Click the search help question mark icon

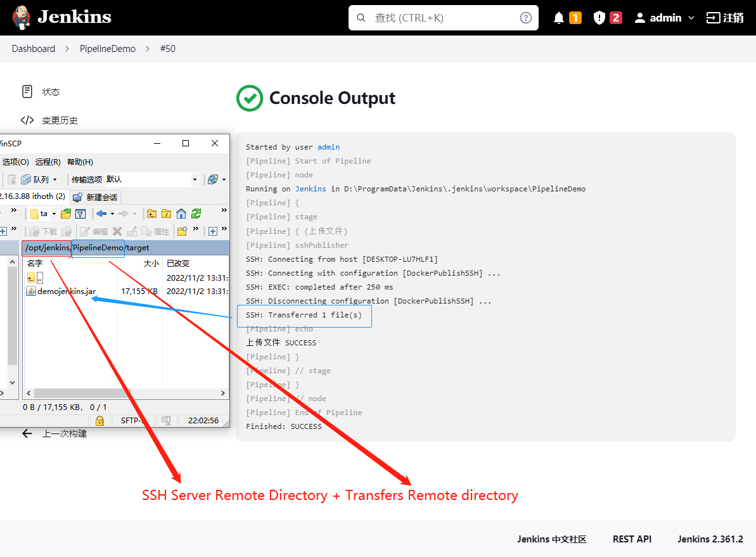point(525,18)
